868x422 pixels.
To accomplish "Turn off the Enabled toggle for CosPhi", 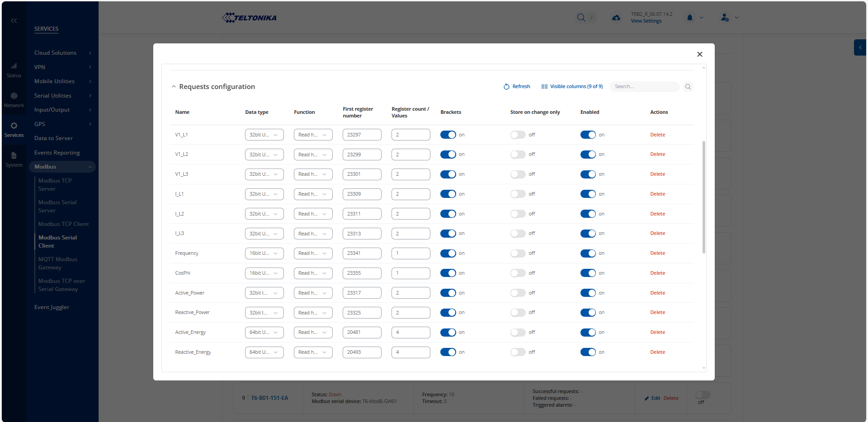I will coord(588,273).
